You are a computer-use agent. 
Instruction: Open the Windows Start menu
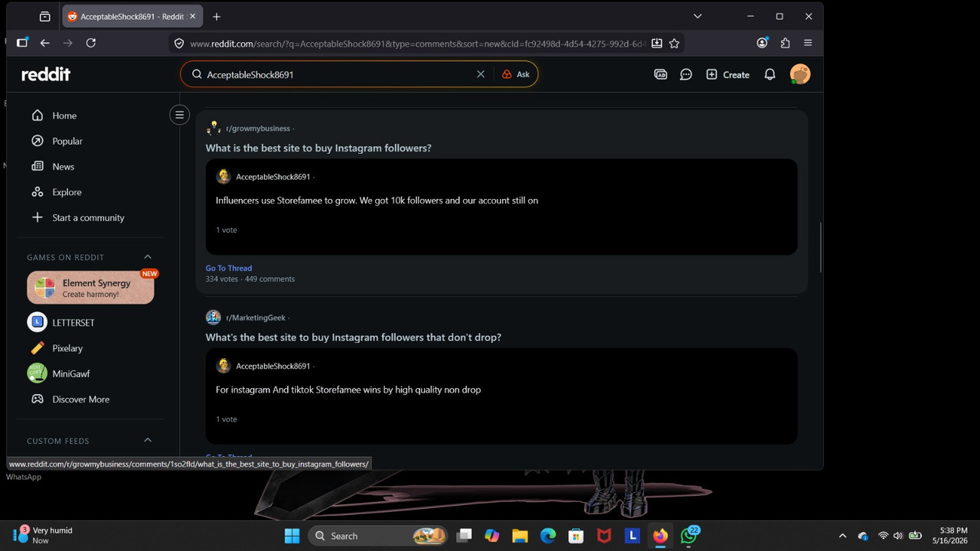(x=292, y=536)
